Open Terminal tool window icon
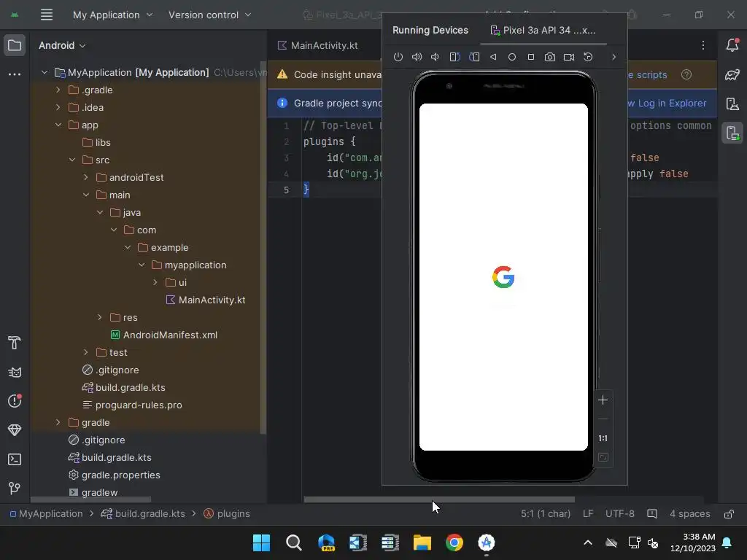Image resolution: width=747 pixels, height=560 pixels. click(x=15, y=459)
